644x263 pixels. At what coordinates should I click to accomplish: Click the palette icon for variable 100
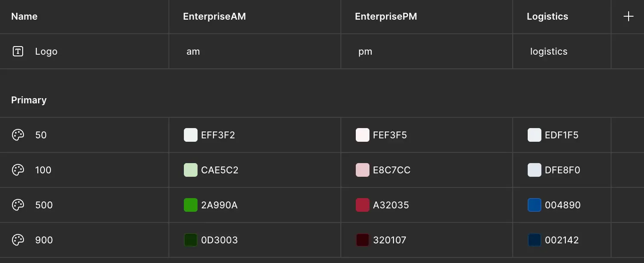18,170
